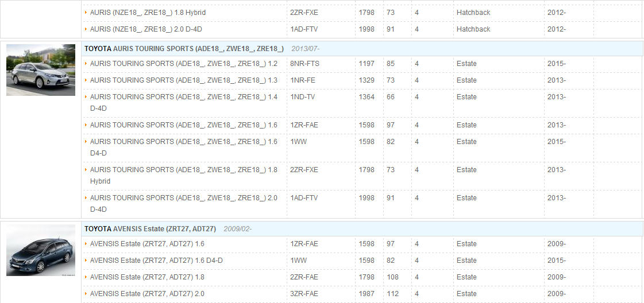Viewport: 644px width, 303px height.
Task: Open AURIS TOURING SPORTS 1.3 link
Action: point(184,80)
